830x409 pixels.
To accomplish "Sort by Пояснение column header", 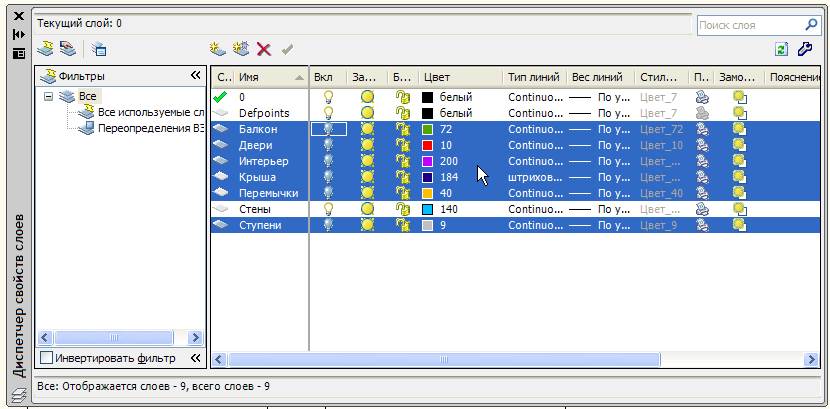I will coord(792,77).
